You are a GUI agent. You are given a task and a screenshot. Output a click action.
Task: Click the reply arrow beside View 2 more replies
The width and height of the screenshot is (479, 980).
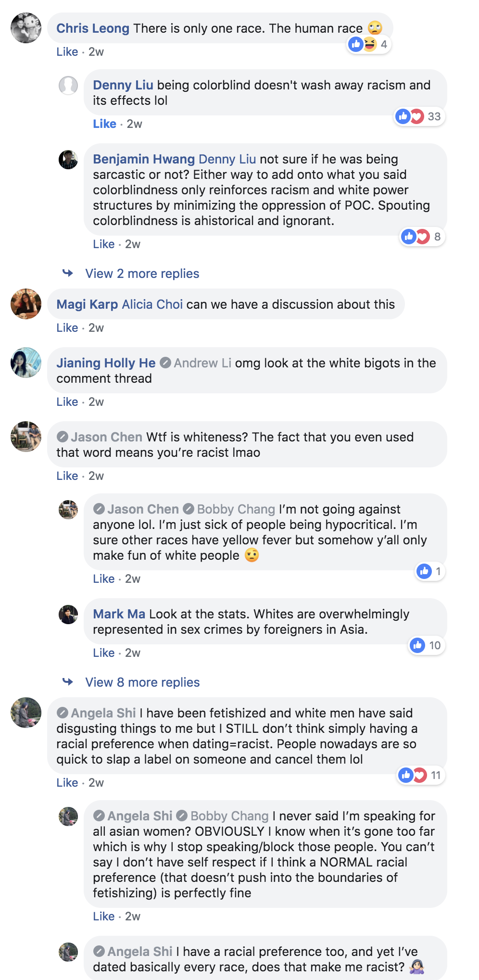[68, 273]
